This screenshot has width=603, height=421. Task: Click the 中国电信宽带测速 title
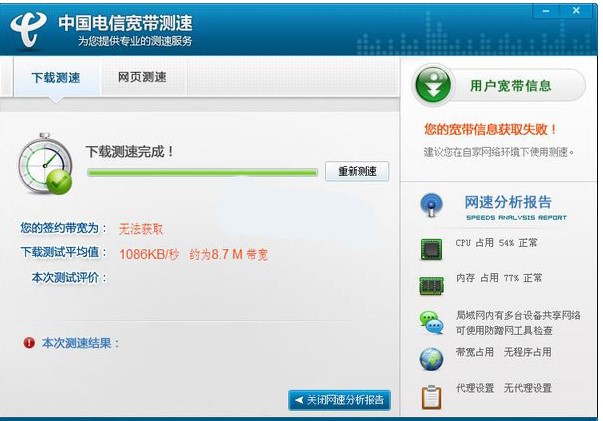click(x=125, y=23)
